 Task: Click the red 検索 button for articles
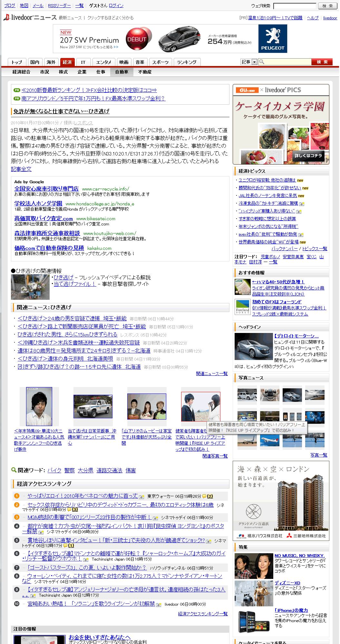(322, 62)
